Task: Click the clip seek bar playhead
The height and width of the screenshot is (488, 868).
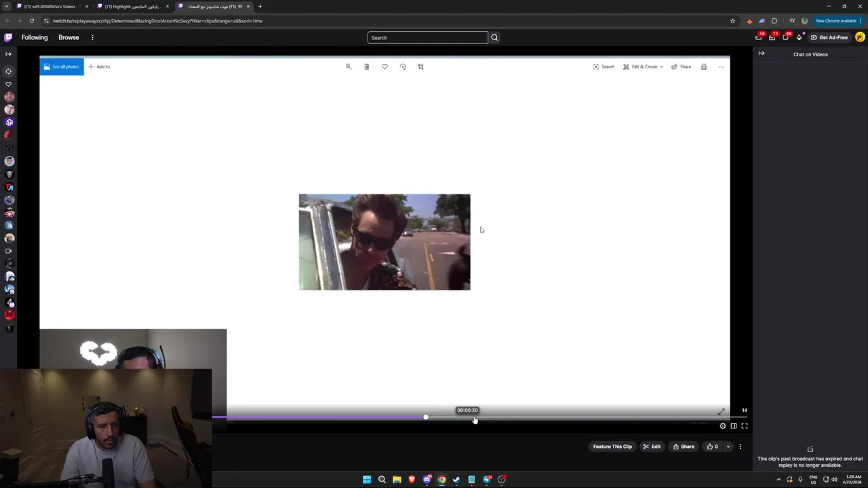Action: pyautogui.click(x=426, y=417)
